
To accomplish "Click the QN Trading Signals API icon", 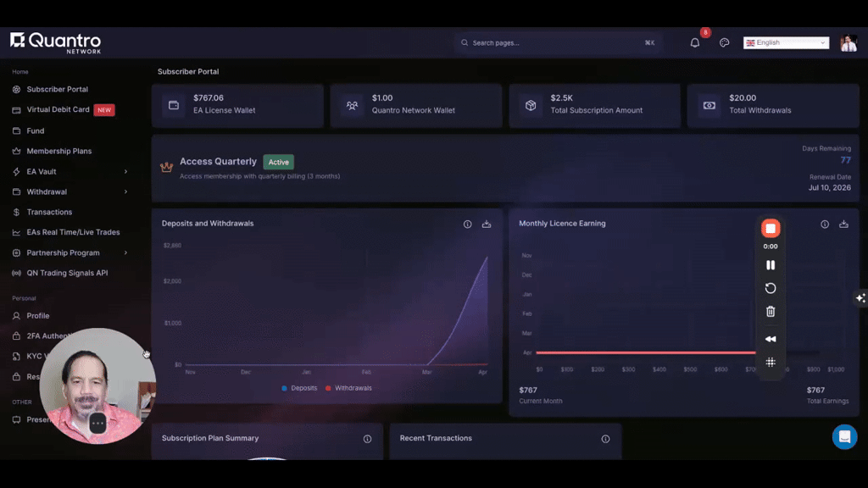I will tap(16, 273).
